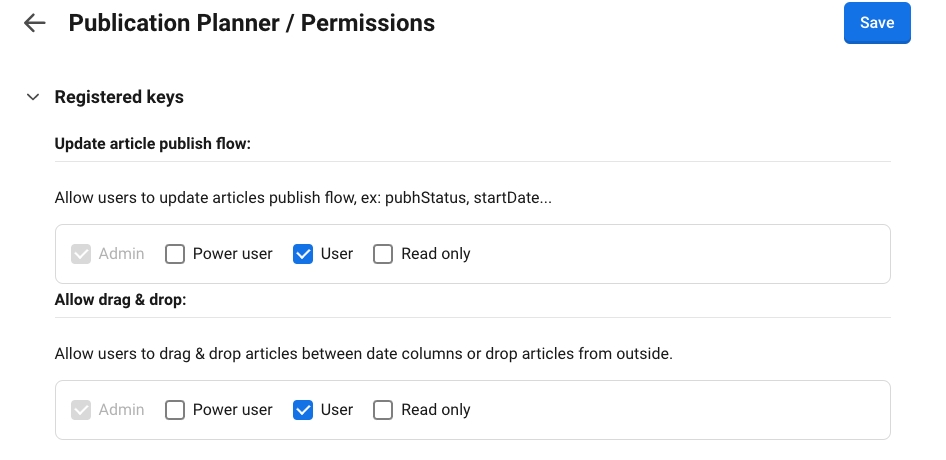
Task: Click "Read only" label text under drag & drop
Action: click(435, 410)
